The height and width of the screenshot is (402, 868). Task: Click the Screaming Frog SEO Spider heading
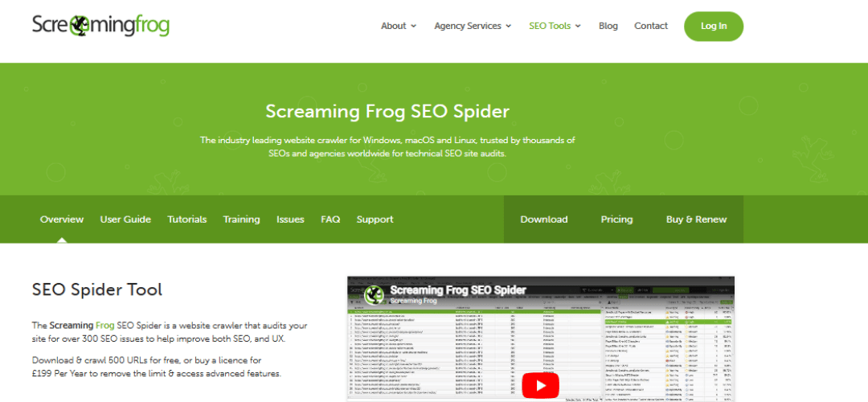(x=387, y=111)
